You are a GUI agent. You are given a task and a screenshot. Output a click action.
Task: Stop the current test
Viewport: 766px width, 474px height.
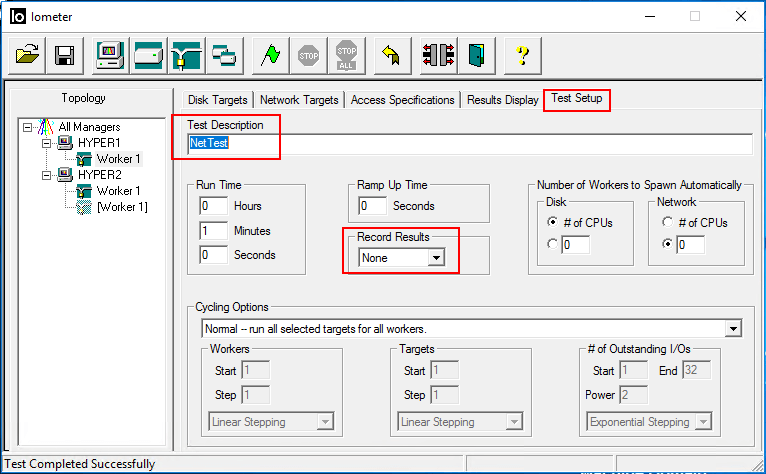click(x=308, y=55)
